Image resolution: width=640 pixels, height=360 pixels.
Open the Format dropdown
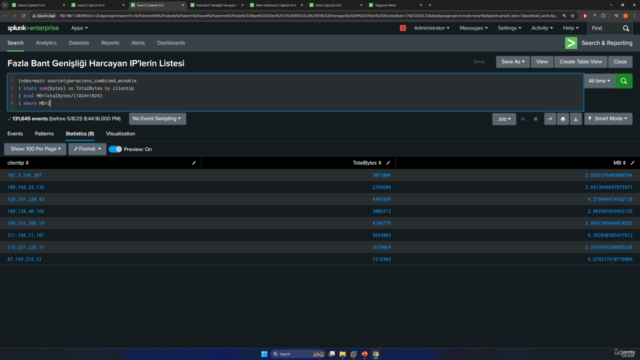(x=87, y=149)
